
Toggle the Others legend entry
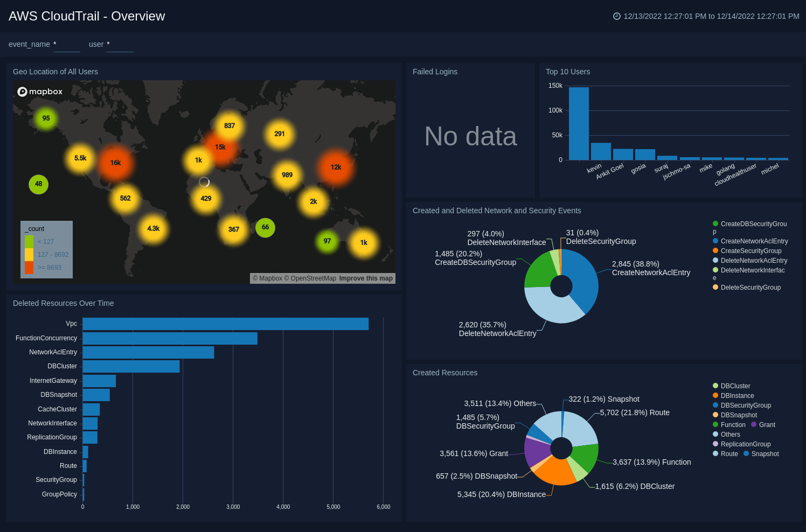715,435
